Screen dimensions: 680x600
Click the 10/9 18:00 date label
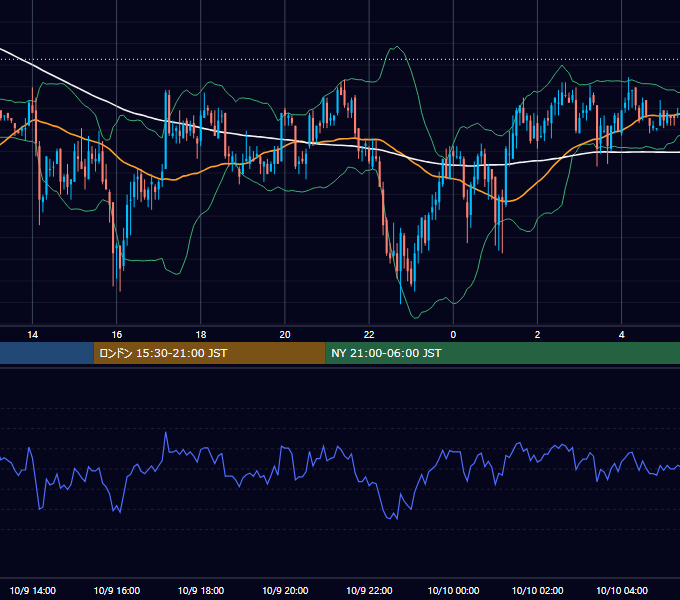pyautogui.click(x=201, y=590)
